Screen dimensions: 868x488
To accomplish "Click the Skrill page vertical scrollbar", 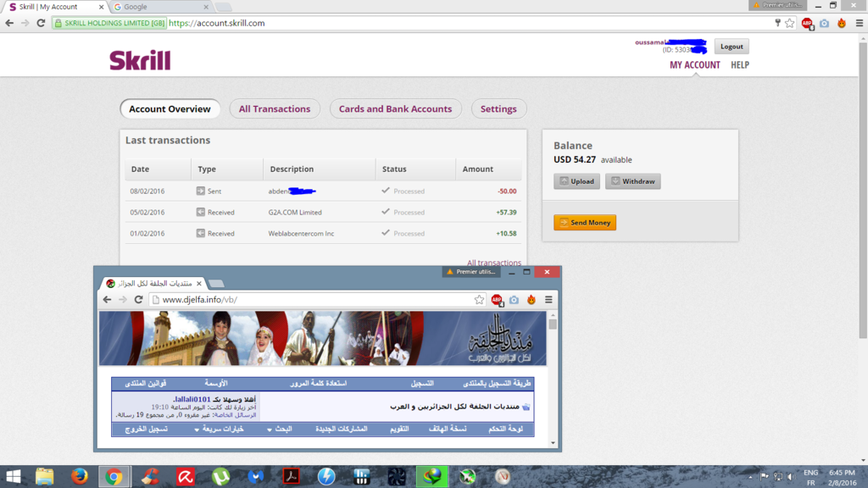I will click(862, 190).
